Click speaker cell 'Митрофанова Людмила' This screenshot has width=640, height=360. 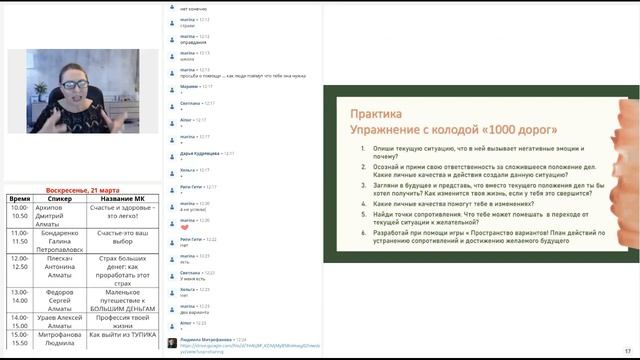pyautogui.click(x=60, y=339)
